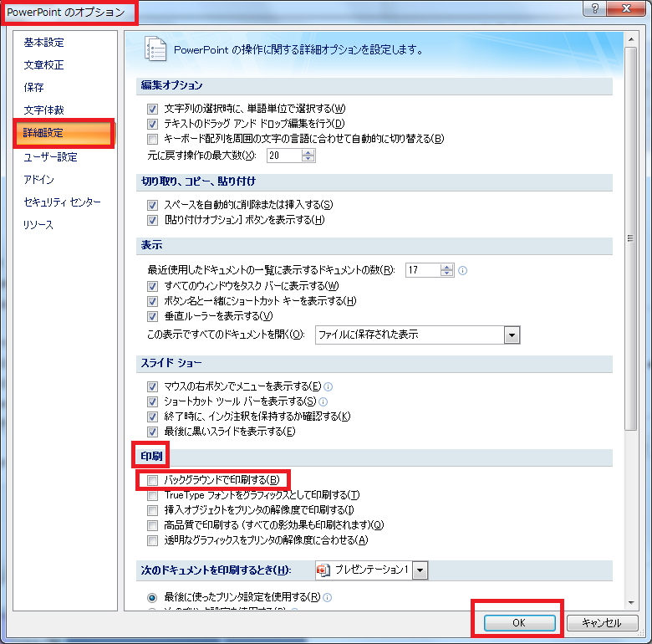The height and width of the screenshot is (644, 652).
Task: Click the undo count stepper arrows
Action: pyautogui.click(x=308, y=156)
